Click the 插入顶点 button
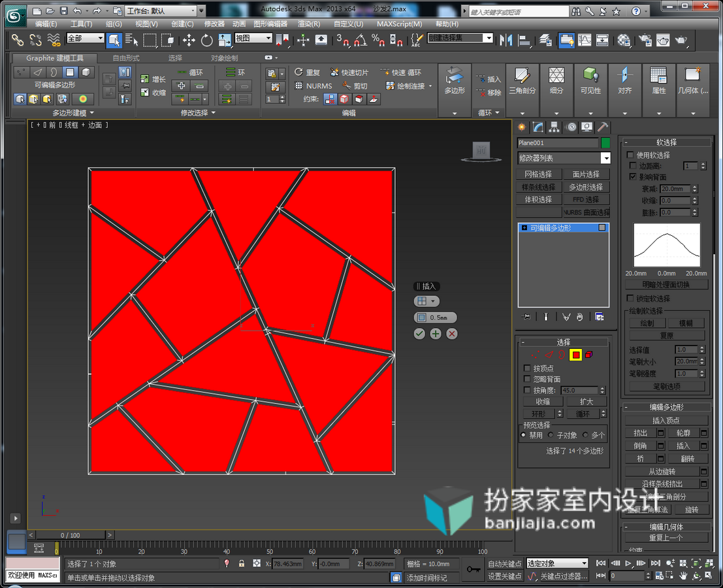The width and height of the screenshot is (723, 588). click(666, 420)
